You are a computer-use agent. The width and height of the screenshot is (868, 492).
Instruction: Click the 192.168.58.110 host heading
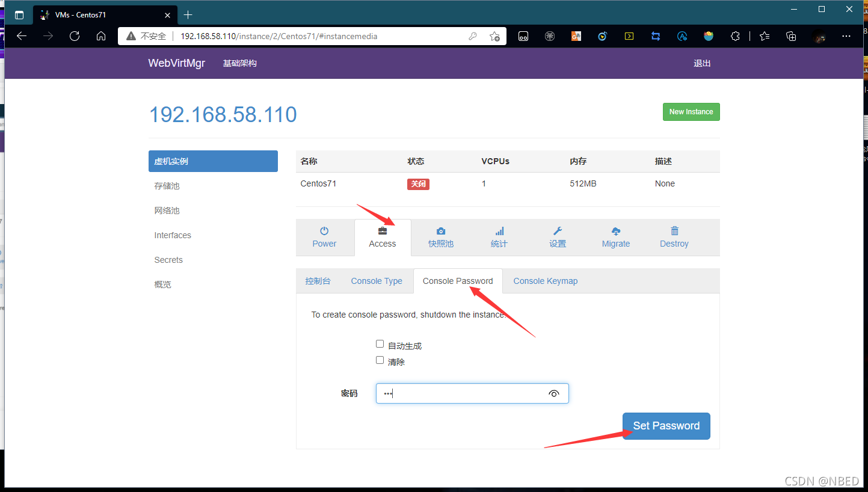pos(223,114)
